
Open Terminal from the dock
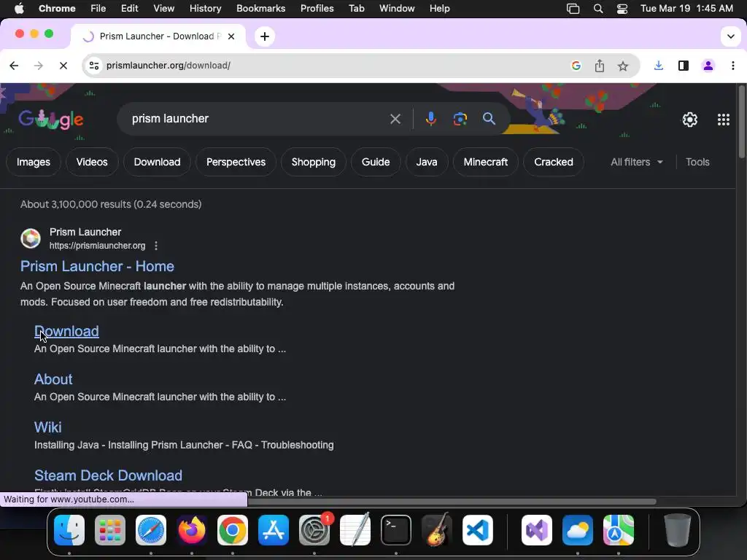point(396,530)
